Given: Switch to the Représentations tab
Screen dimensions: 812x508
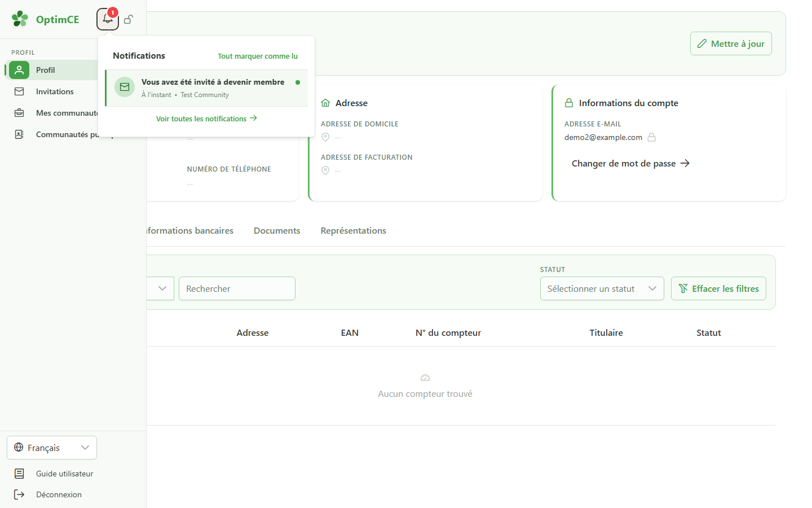Looking at the screenshot, I should 354,230.
